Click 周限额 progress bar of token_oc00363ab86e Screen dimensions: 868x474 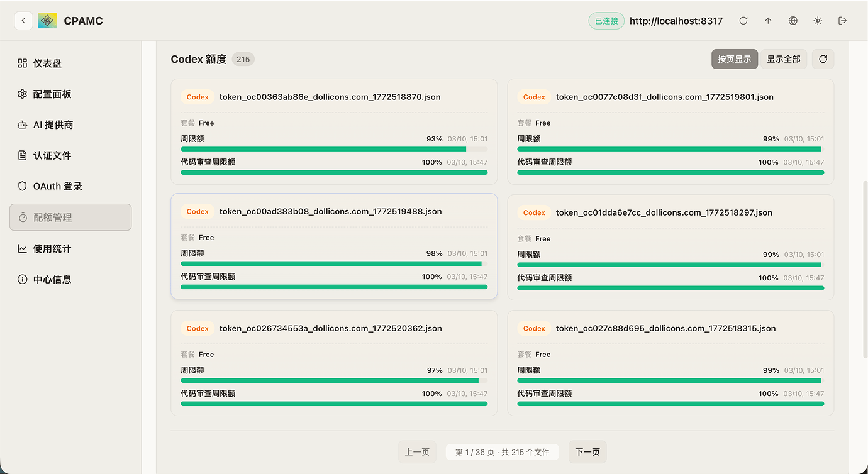coord(334,149)
